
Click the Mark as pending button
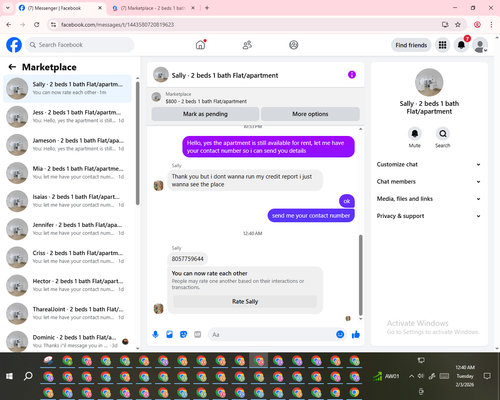[x=205, y=114]
